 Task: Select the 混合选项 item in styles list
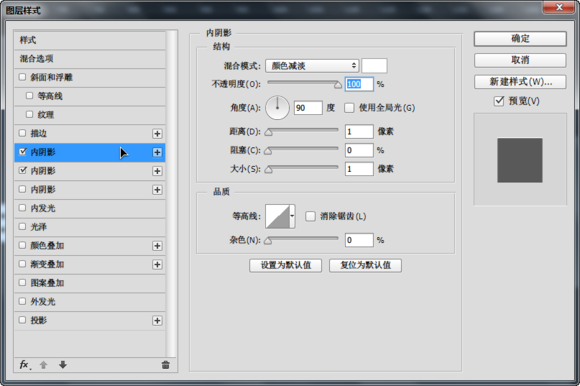(90, 59)
